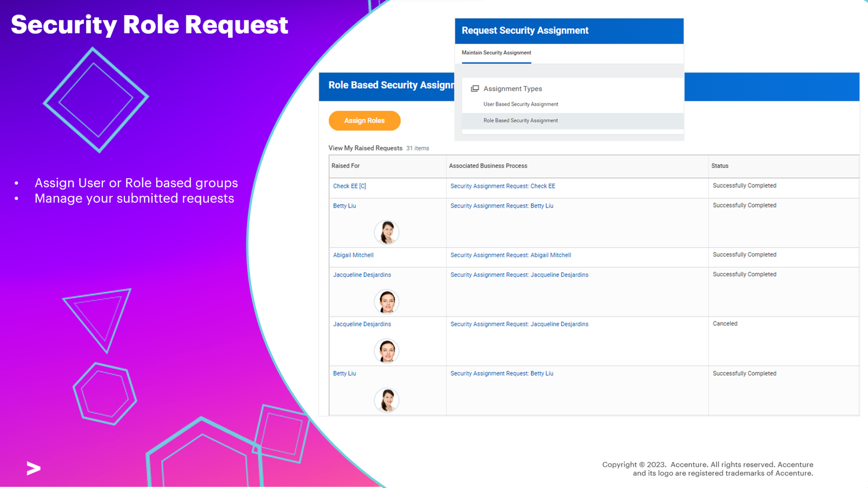Viewport: 868px width, 488px height.
Task: Sort by the Status column header
Action: [719, 166]
